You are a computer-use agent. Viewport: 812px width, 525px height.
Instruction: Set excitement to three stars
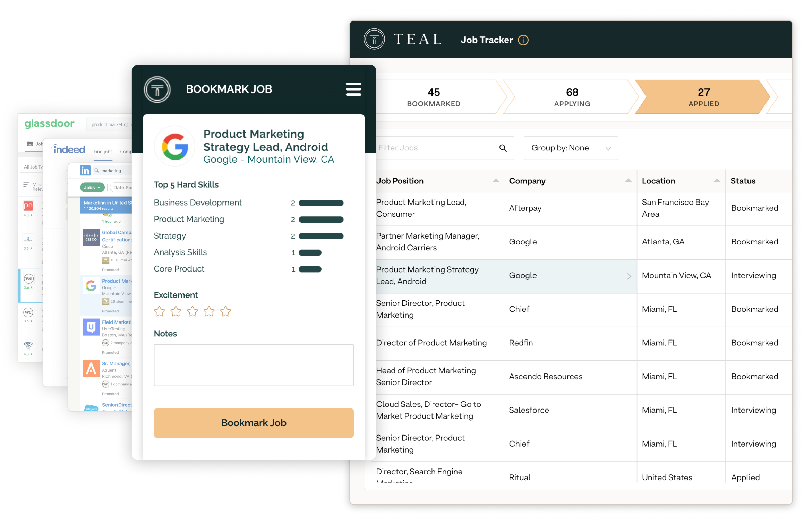coord(192,311)
